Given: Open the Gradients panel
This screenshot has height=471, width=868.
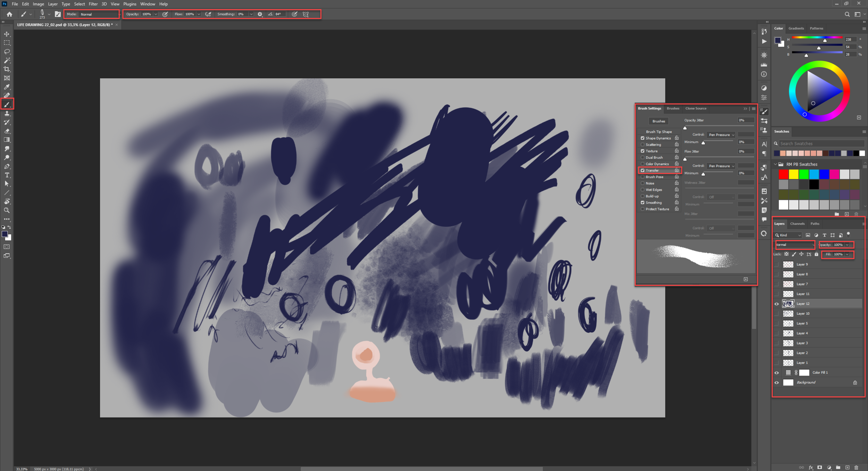Looking at the screenshot, I should coord(796,28).
